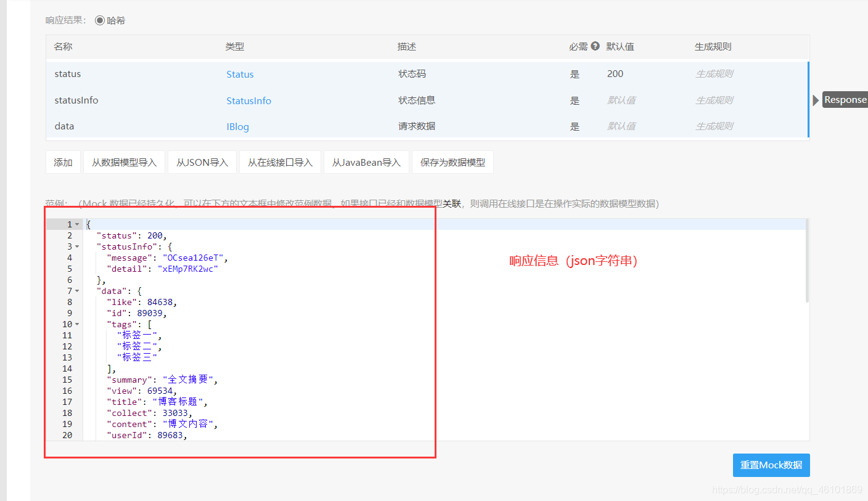
Task: Click 生成规则 in the data row
Action: click(x=713, y=126)
